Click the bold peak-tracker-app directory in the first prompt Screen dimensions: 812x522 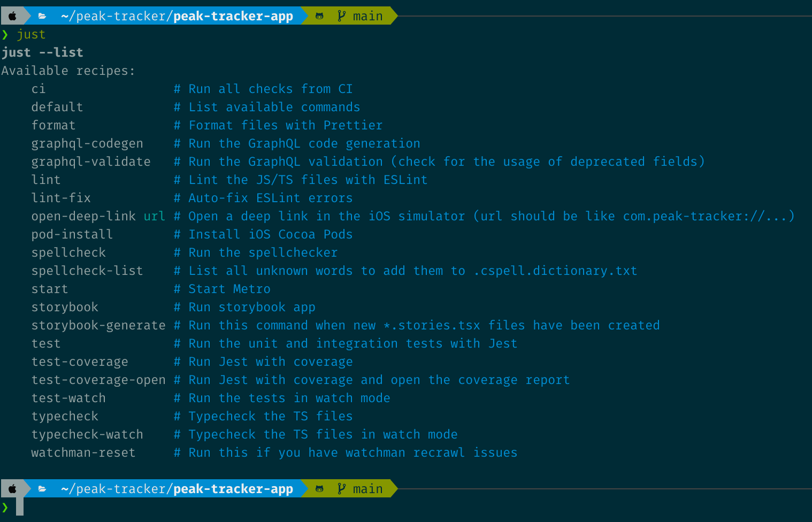(x=233, y=16)
